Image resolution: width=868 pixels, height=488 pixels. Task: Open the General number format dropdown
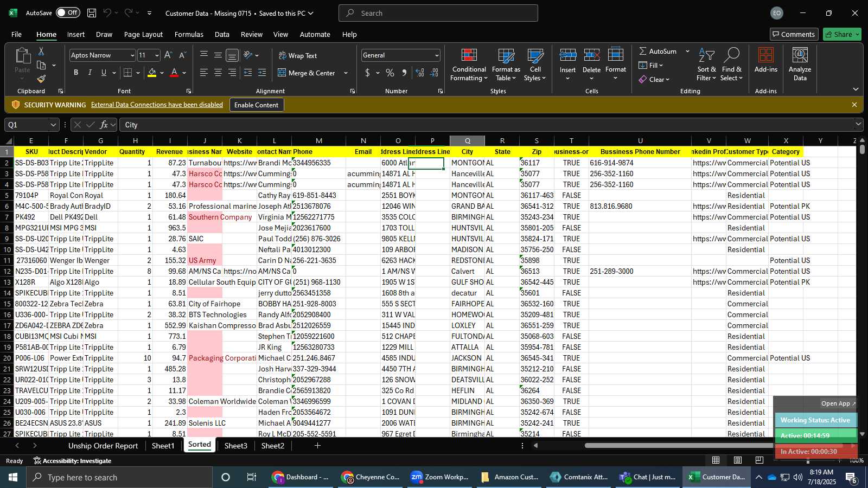(x=436, y=55)
